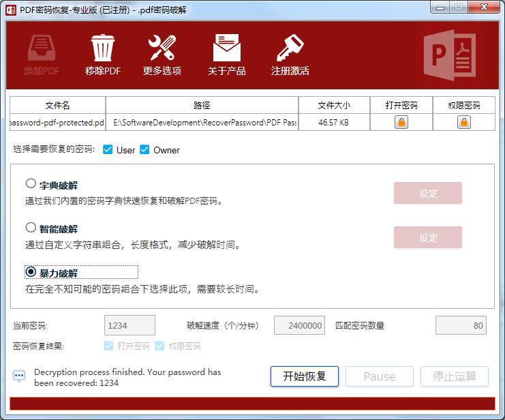The width and height of the screenshot is (505, 420).
Task: Select the 字典破解 radio option
Action: tap(31, 183)
